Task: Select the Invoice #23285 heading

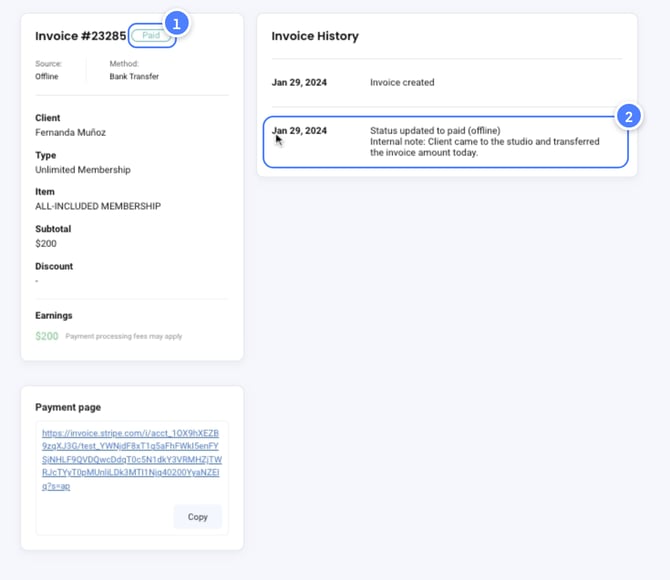Action: [x=80, y=36]
